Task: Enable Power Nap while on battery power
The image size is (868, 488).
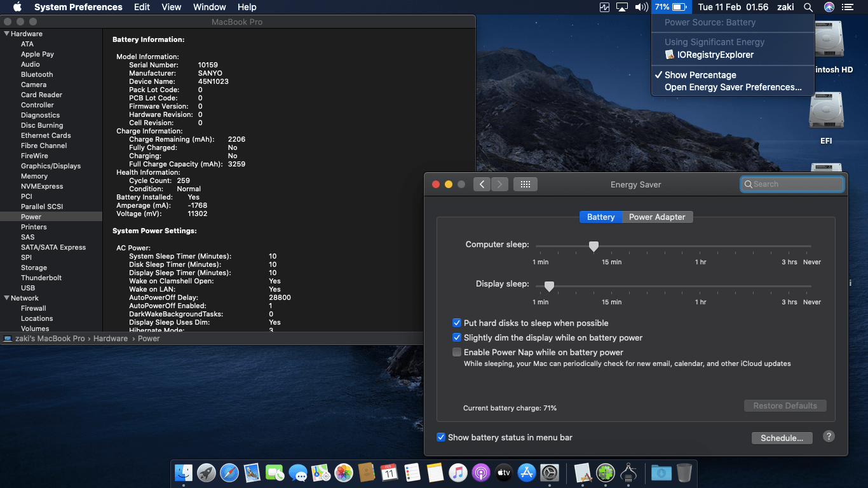Action: pyautogui.click(x=457, y=353)
